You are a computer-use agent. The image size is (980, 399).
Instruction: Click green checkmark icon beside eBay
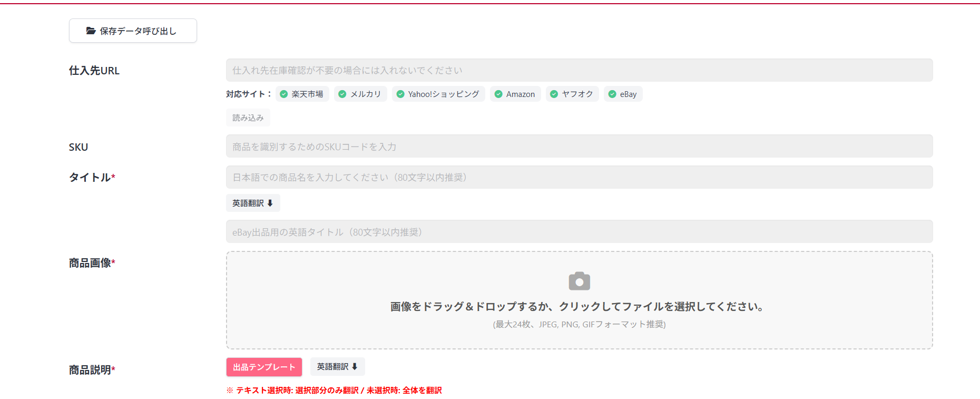click(612, 94)
